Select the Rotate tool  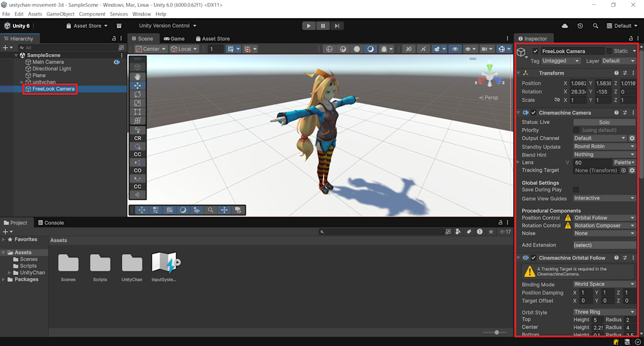pyautogui.click(x=137, y=95)
